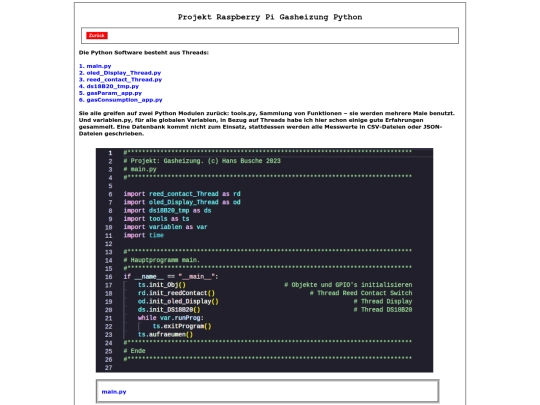
Task: Click the call 'ts.init_Obj()'
Action: [x=162, y=285]
